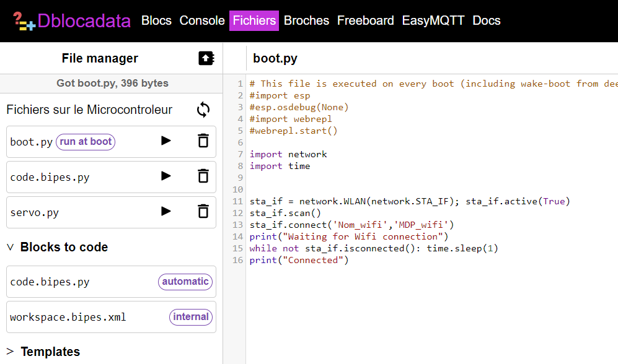Click the Dblocadata logo

[x=72, y=21]
